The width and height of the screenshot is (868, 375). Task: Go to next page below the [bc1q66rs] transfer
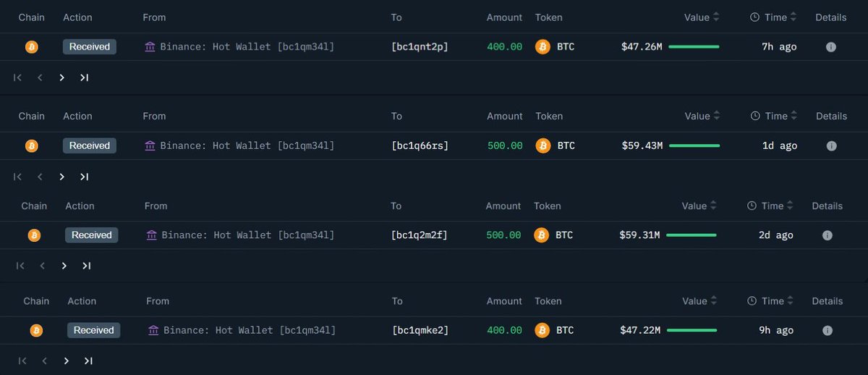[62, 177]
